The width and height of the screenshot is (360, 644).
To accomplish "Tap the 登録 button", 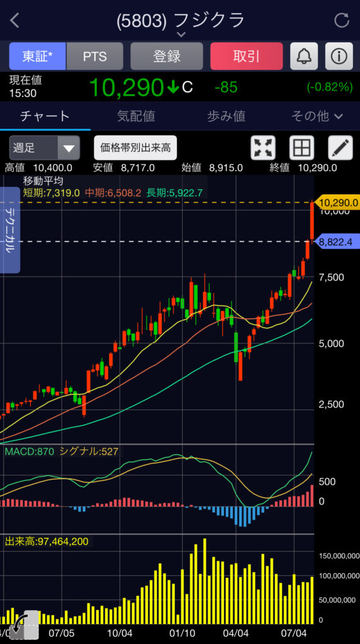I will [167, 56].
